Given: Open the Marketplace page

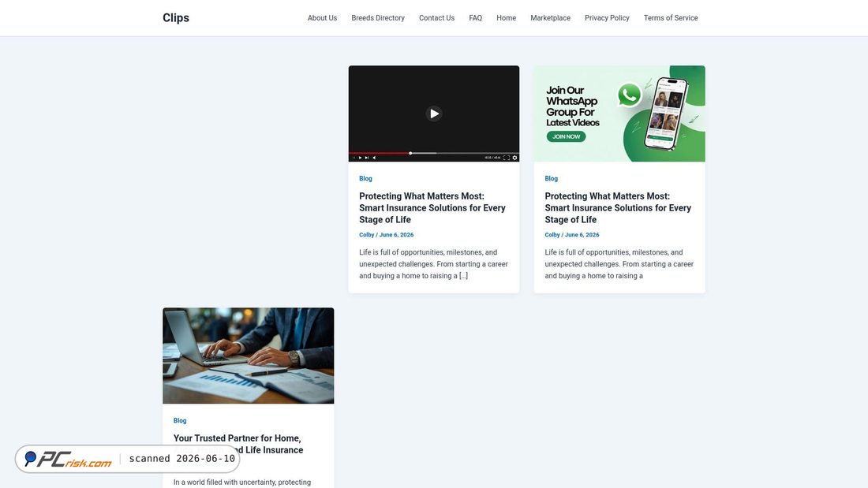Looking at the screenshot, I should pyautogui.click(x=550, y=17).
